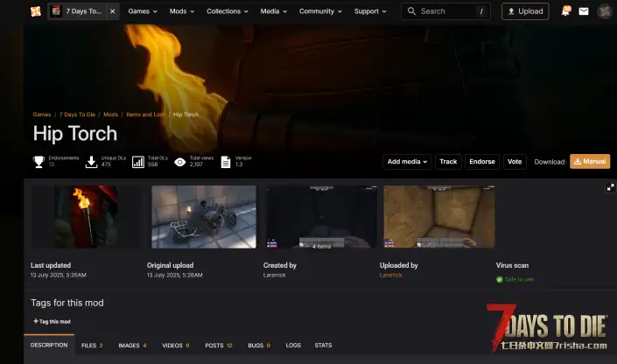Viewport: 617px width, 364px height.
Task: Expand the Mods menu
Action: click(182, 11)
